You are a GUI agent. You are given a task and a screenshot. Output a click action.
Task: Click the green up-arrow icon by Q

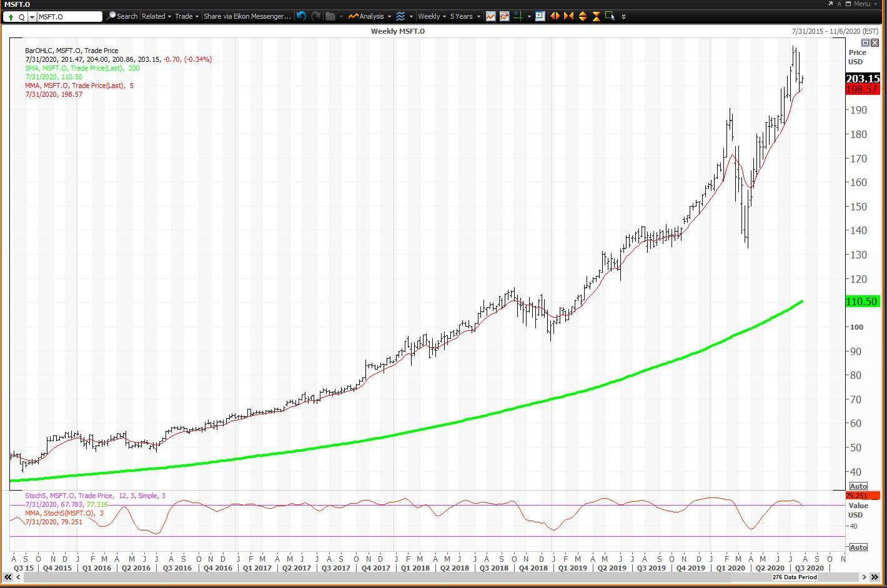[11, 17]
